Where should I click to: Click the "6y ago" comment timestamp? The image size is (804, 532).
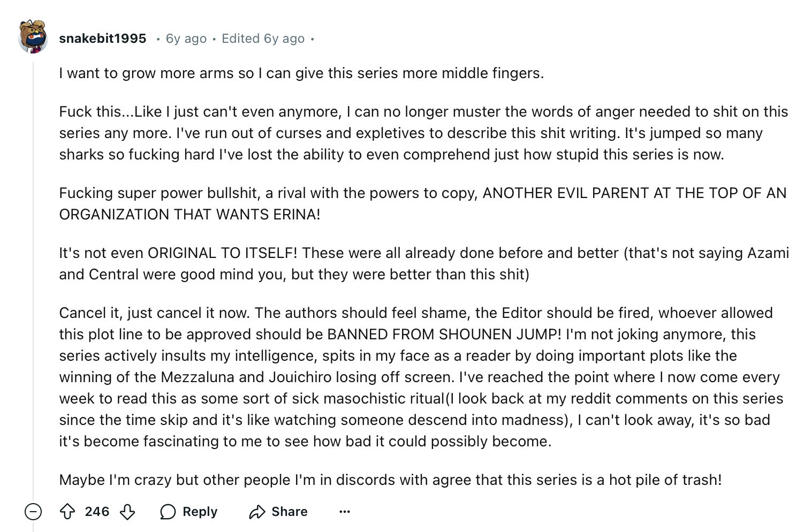coord(186,39)
